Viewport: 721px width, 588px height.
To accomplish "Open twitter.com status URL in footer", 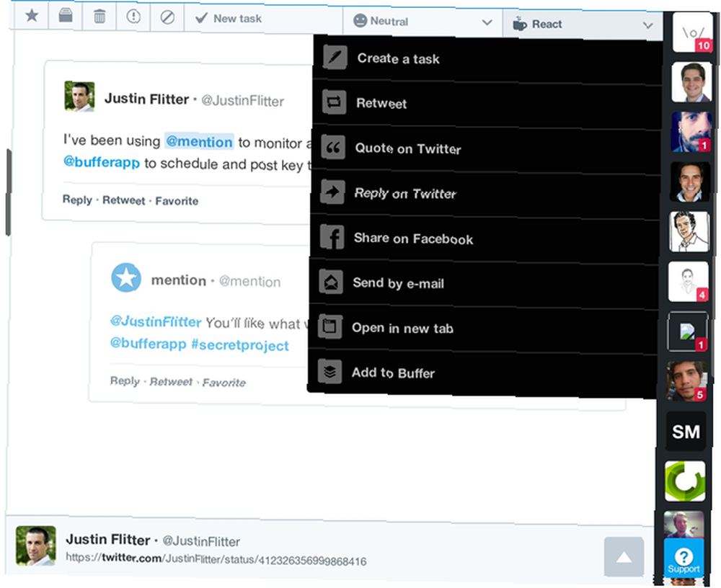I will [216, 559].
